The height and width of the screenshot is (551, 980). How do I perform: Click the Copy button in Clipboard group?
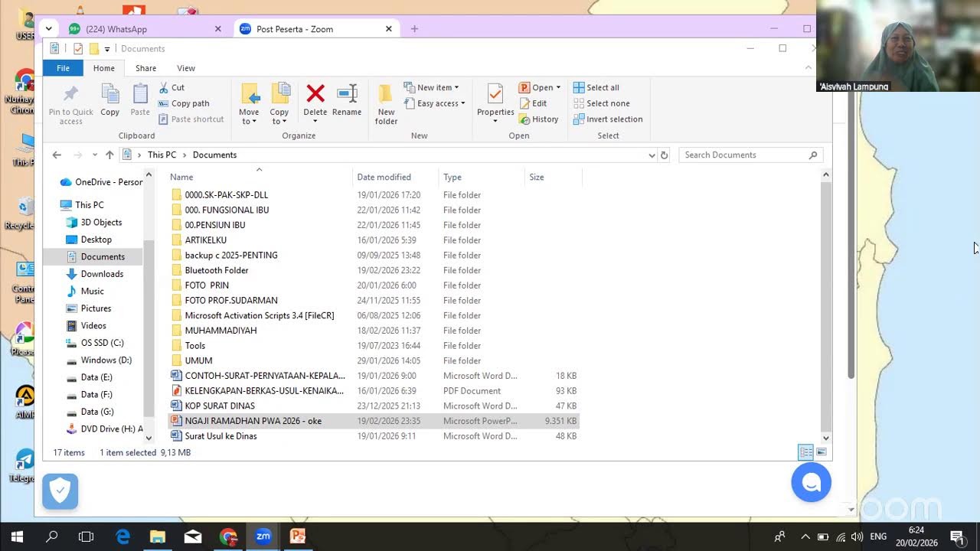click(x=110, y=100)
